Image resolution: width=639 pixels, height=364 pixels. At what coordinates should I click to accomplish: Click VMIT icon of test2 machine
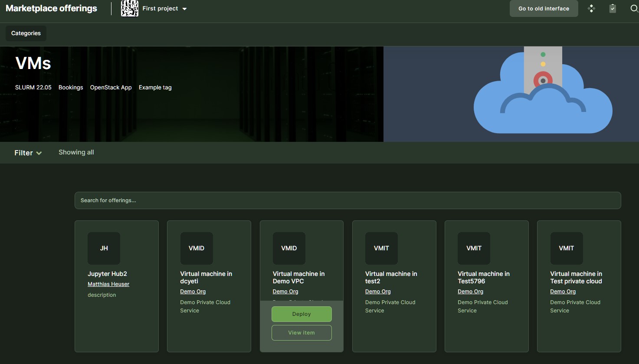click(x=381, y=248)
